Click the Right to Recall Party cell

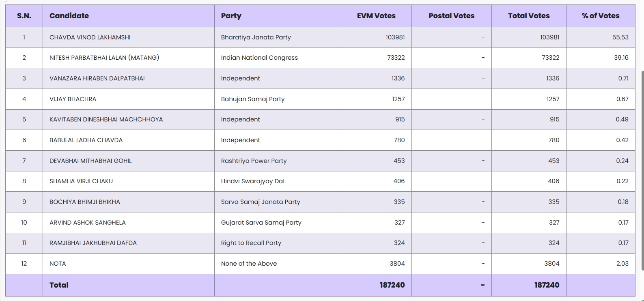point(251,243)
